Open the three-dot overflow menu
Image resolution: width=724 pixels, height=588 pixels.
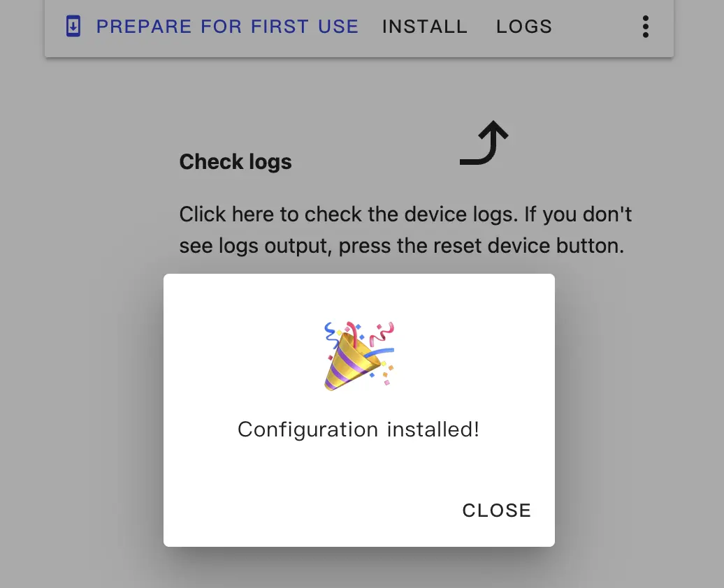point(645,27)
